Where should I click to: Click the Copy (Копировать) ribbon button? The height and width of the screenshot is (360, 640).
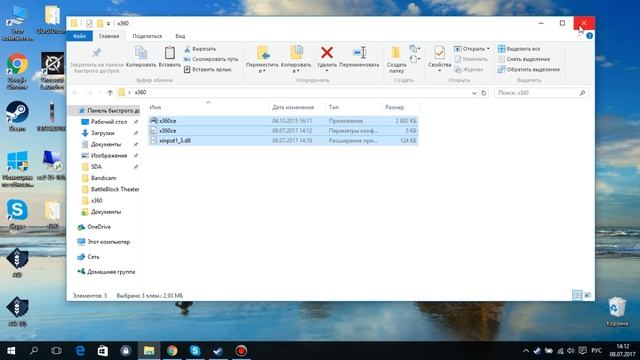click(141, 56)
